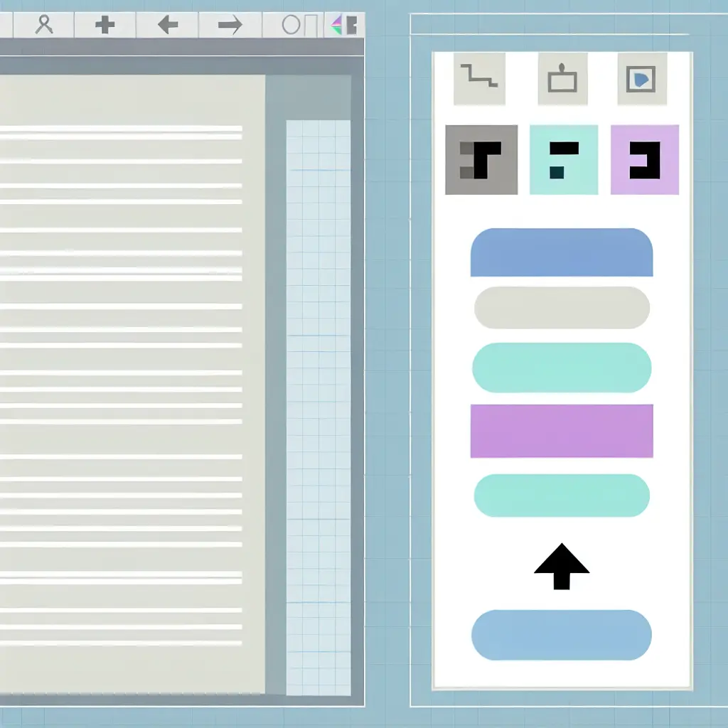728x728 pixels.
Task: Select the teal rounded bar option
Action: point(562,367)
